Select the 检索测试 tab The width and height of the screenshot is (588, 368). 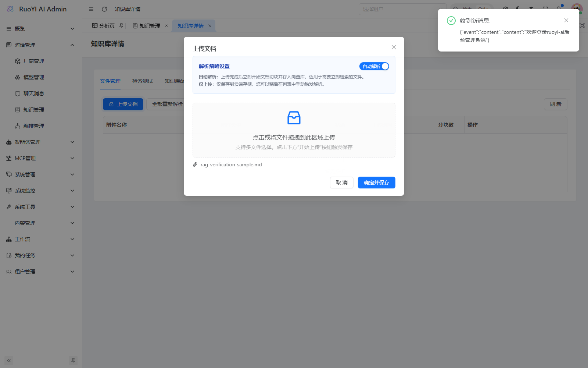[x=143, y=81]
